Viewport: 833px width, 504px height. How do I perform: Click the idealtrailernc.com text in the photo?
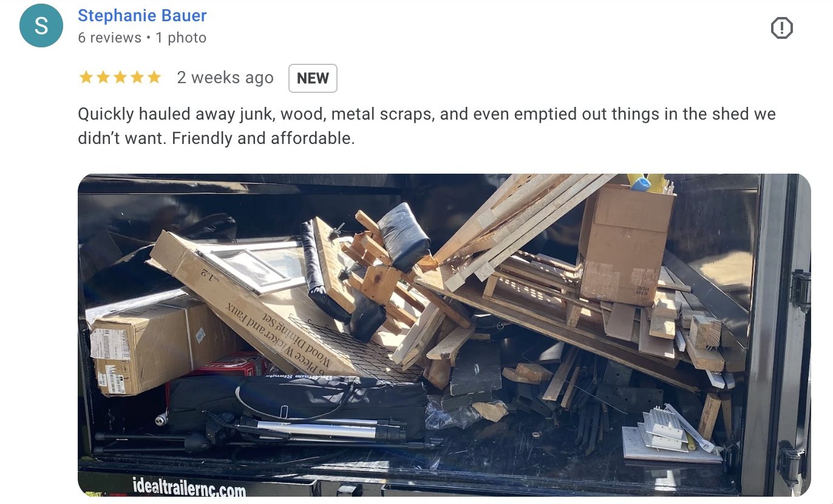(x=189, y=486)
